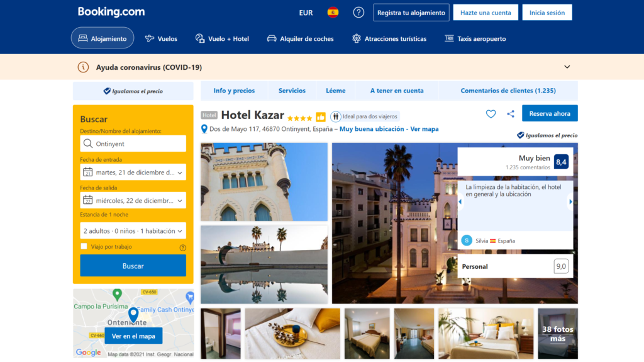Change language via Spanish flag icon
Screen dimensions: 644x362
click(x=333, y=13)
